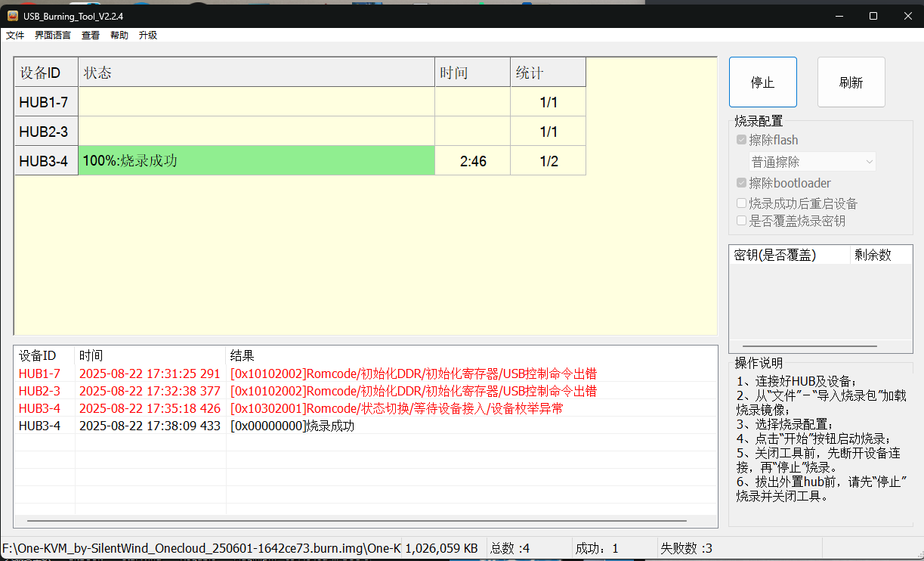The height and width of the screenshot is (561, 924).
Task: Enable the 烧录成功后重启设备 checkbox
Action: (741, 202)
